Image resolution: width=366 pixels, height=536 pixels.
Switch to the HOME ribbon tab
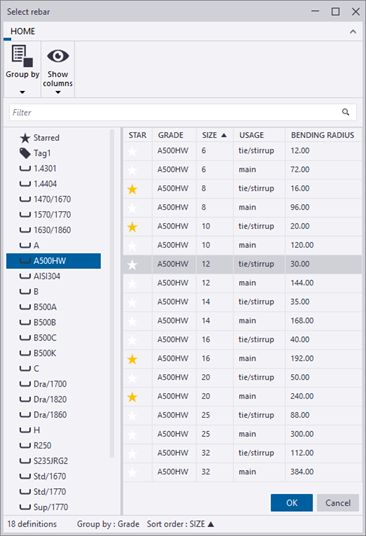[x=23, y=31]
